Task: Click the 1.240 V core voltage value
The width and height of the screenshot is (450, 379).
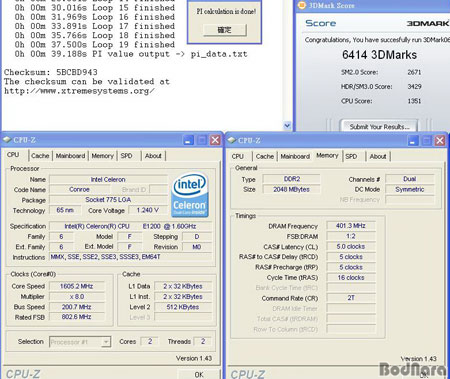Action: pyautogui.click(x=148, y=210)
